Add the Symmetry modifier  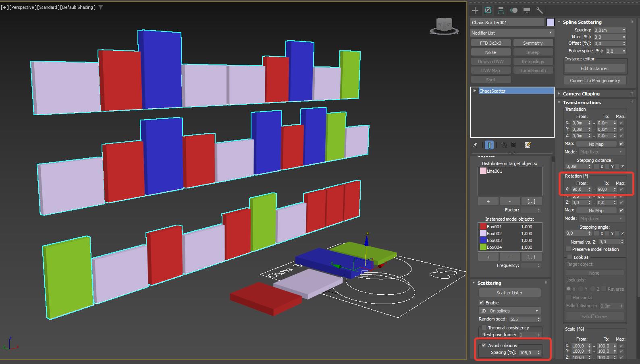[533, 43]
